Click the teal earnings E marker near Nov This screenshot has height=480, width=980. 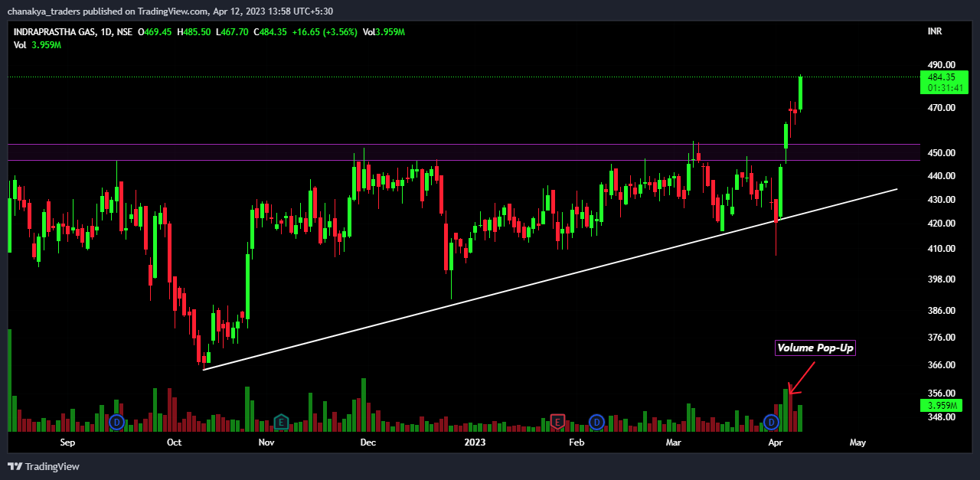click(x=281, y=422)
